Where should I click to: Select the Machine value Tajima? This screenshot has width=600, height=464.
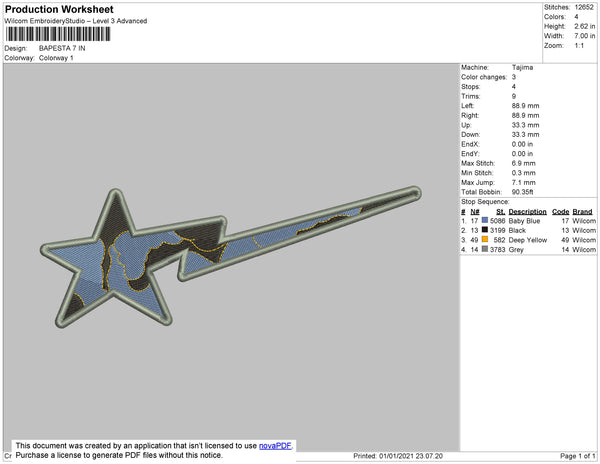(x=522, y=67)
